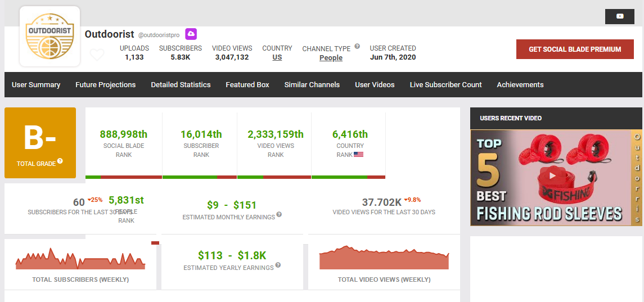Open the Channel Type help question mark

(x=357, y=47)
